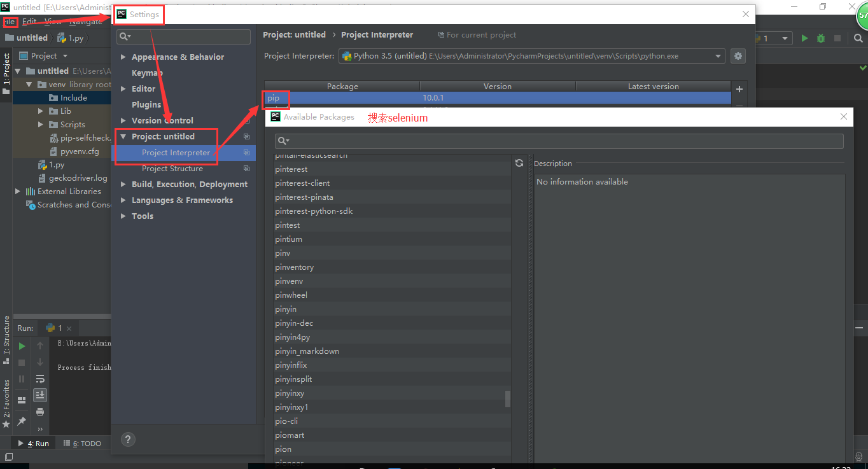Switch to 4: Run tool window tab

[34, 444]
